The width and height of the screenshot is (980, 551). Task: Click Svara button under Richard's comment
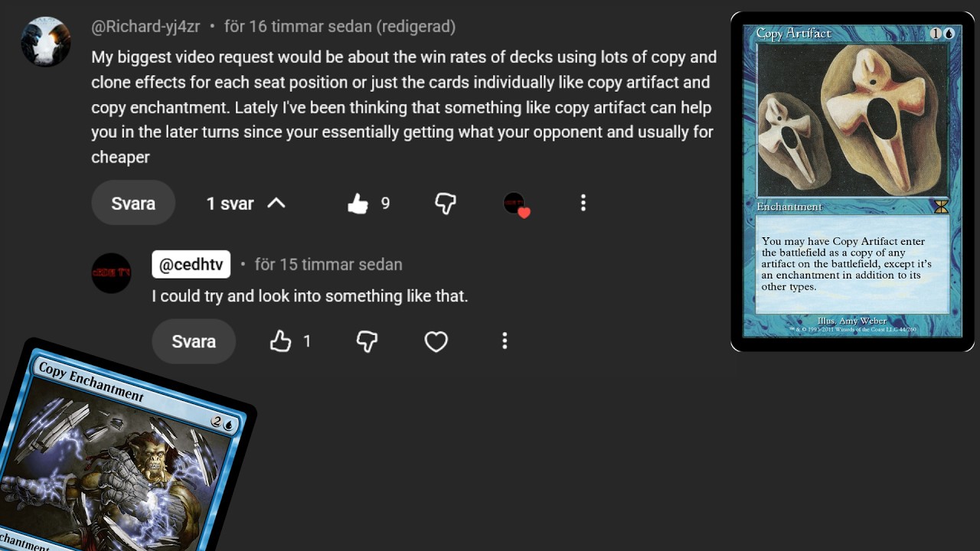click(x=133, y=203)
